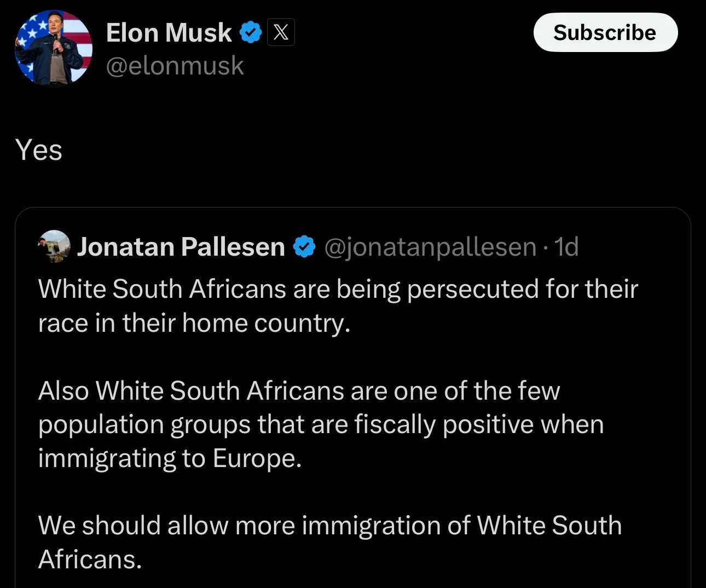Click the @jonatanpallesen handle

coord(430,246)
